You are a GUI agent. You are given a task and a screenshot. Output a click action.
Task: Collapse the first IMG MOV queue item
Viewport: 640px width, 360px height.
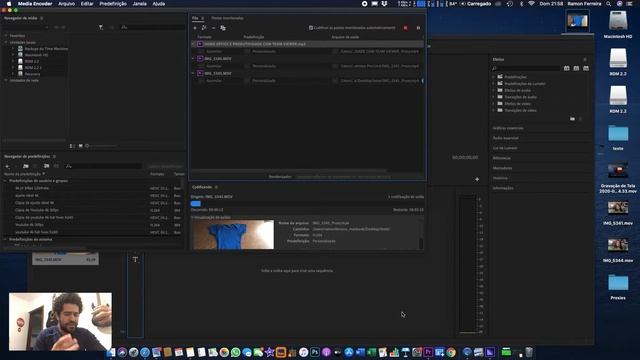tap(193, 58)
